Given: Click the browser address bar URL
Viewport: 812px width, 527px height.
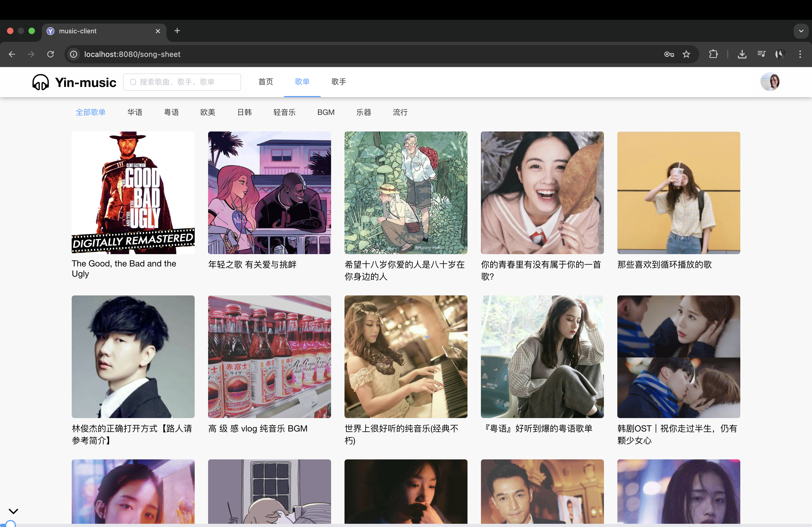Looking at the screenshot, I should coord(132,54).
